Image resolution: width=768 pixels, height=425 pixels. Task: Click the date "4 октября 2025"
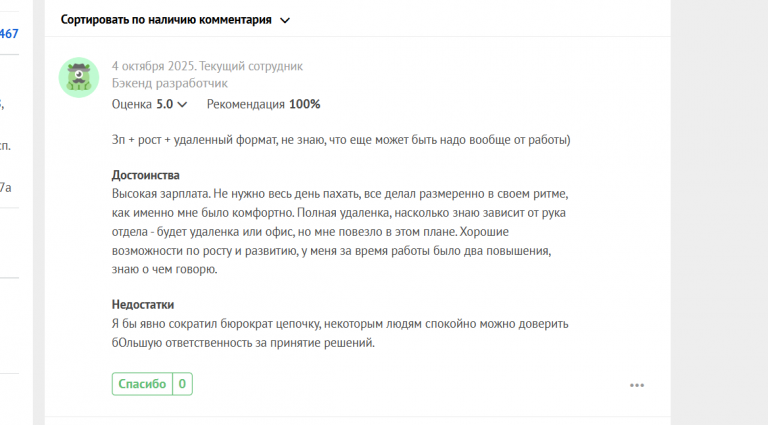coord(158,66)
